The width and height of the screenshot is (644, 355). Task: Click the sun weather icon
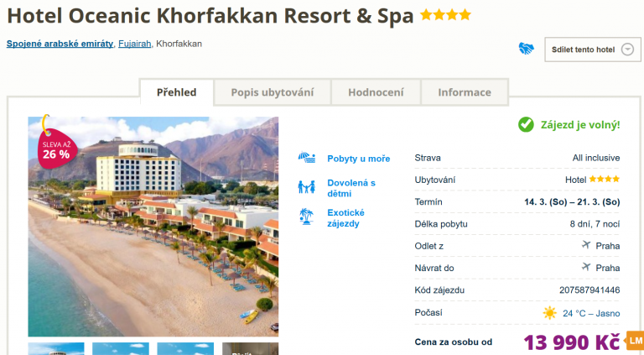[x=549, y=313]
